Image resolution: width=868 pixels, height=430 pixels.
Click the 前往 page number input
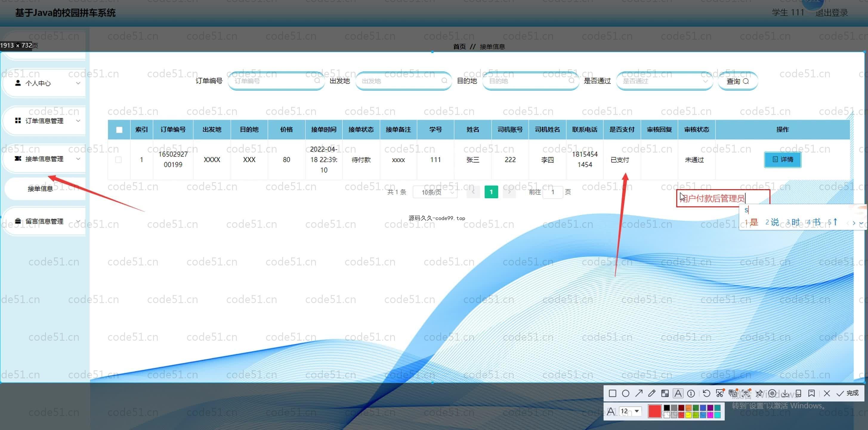point(553,192)
